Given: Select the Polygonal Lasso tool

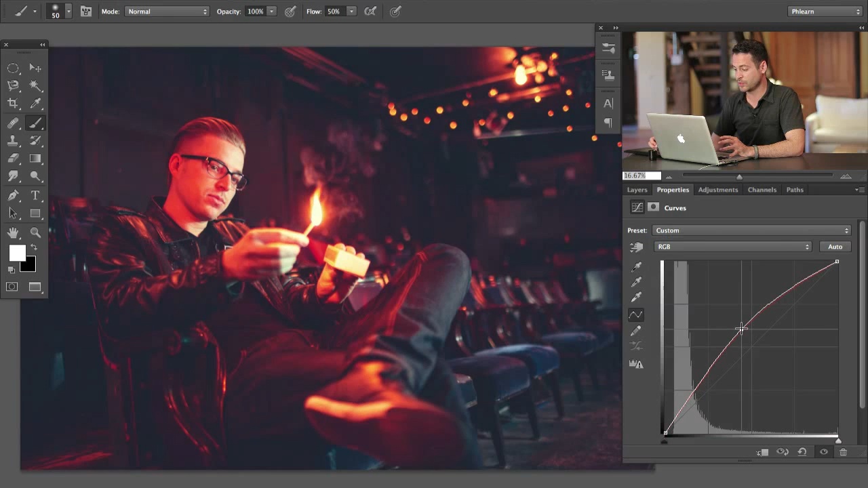Looking at the screenshot, I should pos(13,85).
